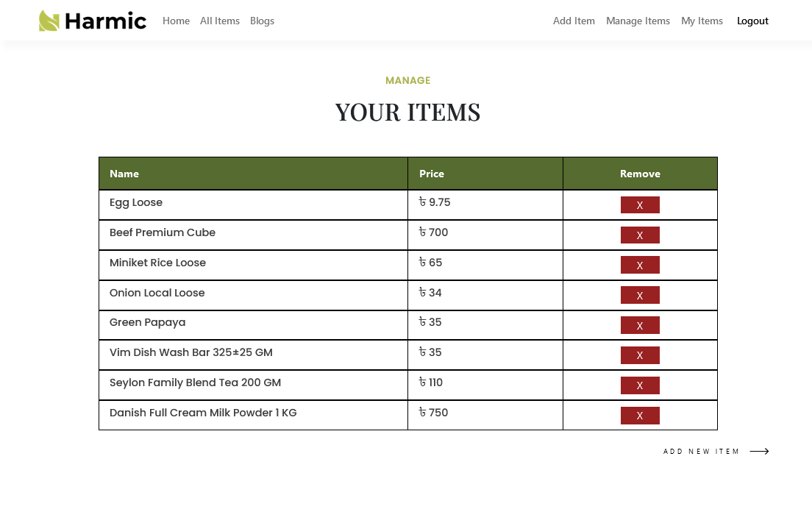Open the Blogs page
Viewport: 812px width, 523px height.
tap(262, 21)
